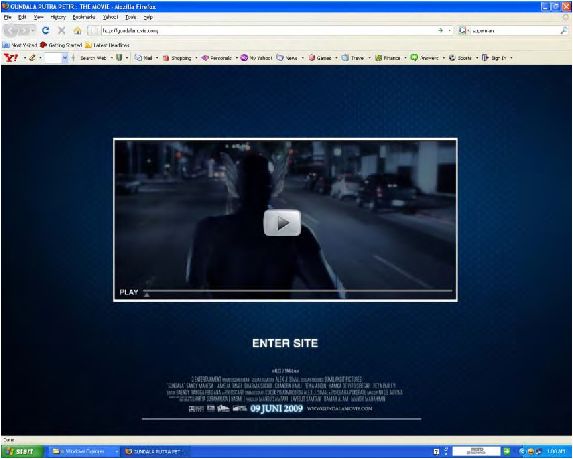573x459 pixels.
Task: Open Yahoo Travel toolbar button
Action: point(353,58)
